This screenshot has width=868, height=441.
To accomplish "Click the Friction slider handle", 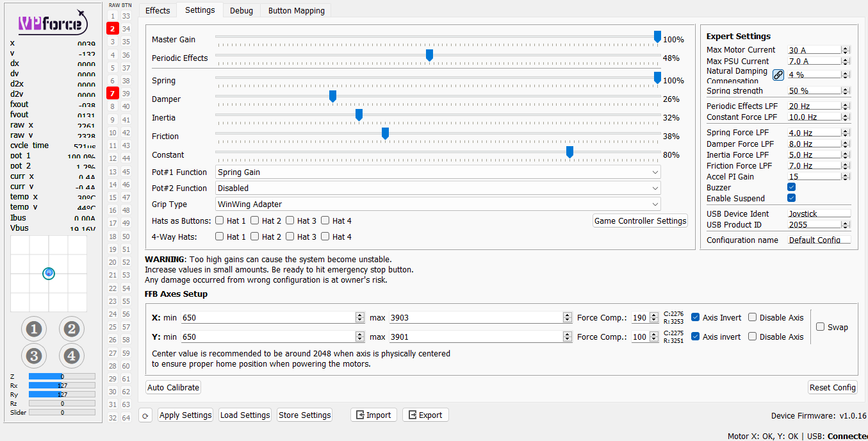I will tap(385, 133).
